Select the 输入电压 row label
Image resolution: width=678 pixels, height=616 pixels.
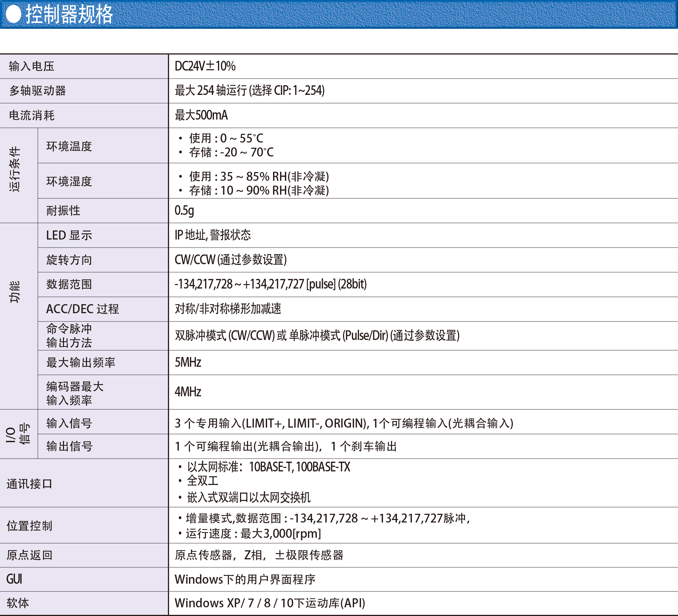32,66
